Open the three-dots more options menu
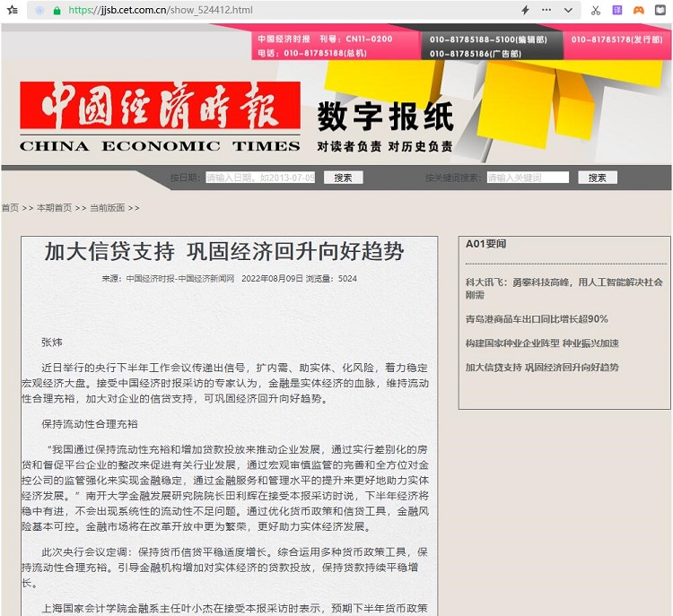This screenshot has width=673, height=616. point(546,11)
